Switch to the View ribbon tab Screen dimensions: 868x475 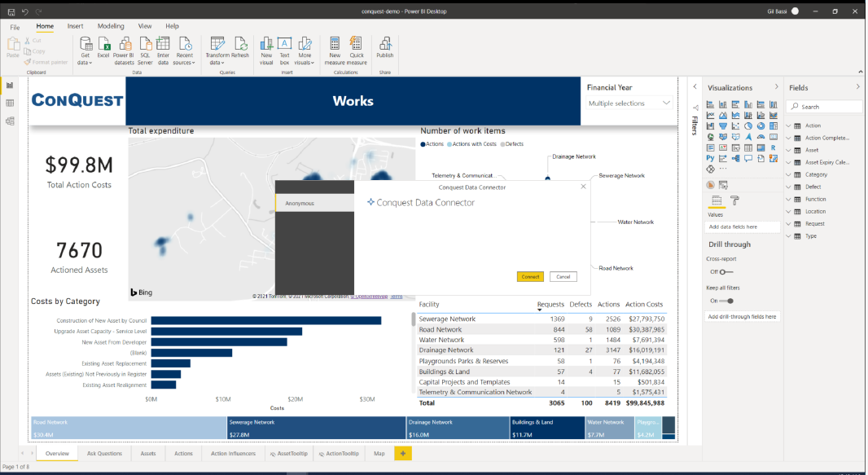point(145,26)
